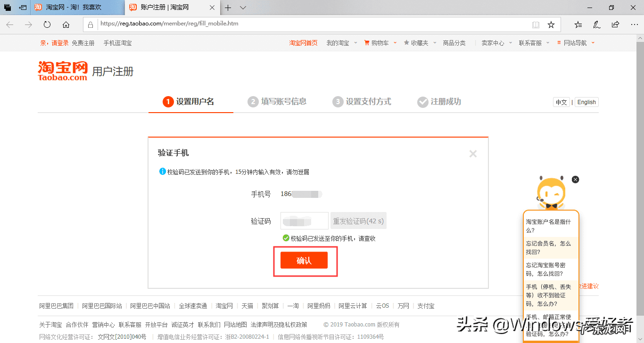
Task: Open the 网站导航 dropdown
Action: 576,42
